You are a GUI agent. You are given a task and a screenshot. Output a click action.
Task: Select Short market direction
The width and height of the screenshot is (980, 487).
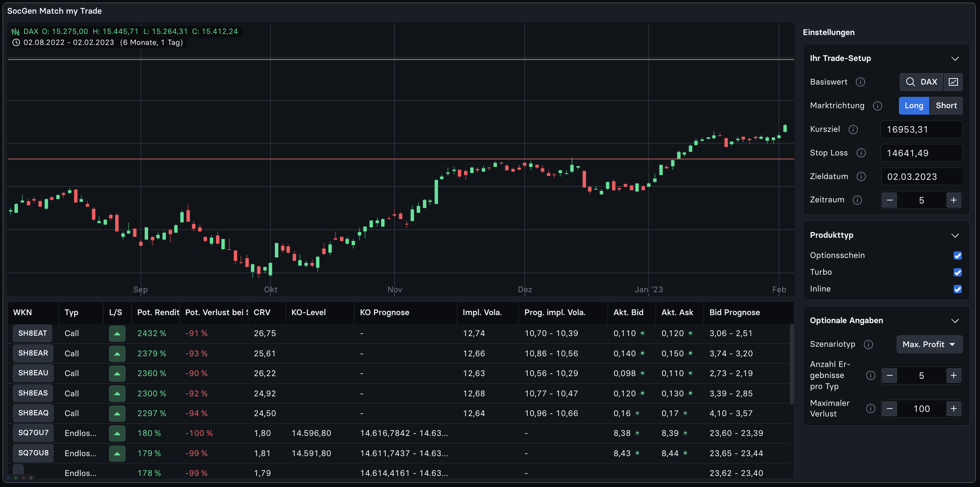(946, 106)
